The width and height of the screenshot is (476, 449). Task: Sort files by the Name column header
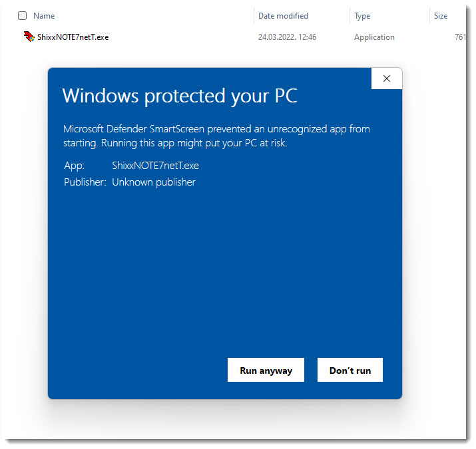click(44, 16)
